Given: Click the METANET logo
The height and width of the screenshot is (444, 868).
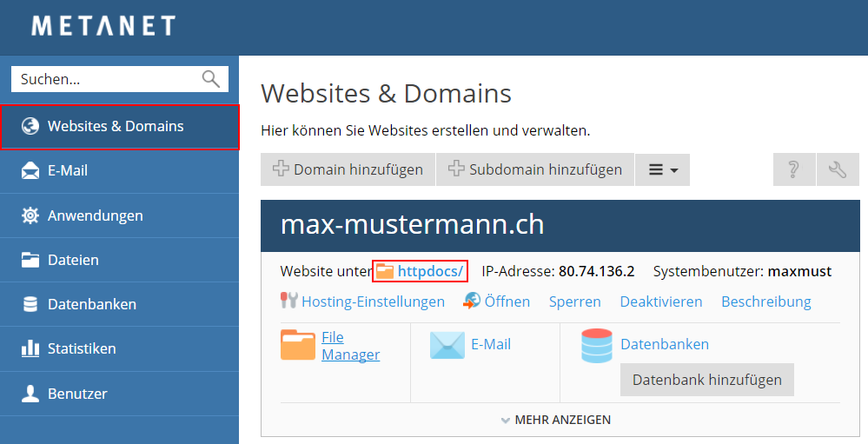Looking at the screenshot, I should pyautogui.click(x=103, y=26).
